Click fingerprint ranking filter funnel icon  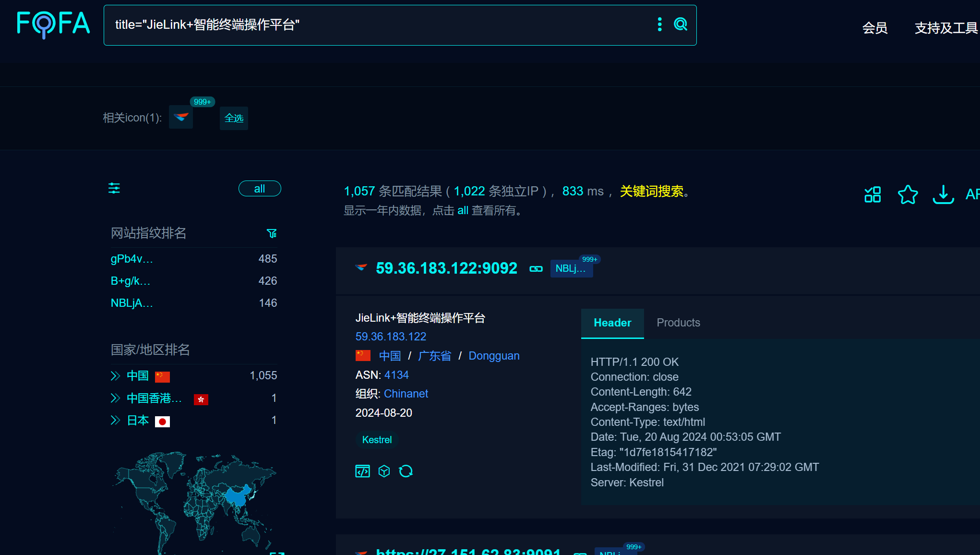click(272, 233)
